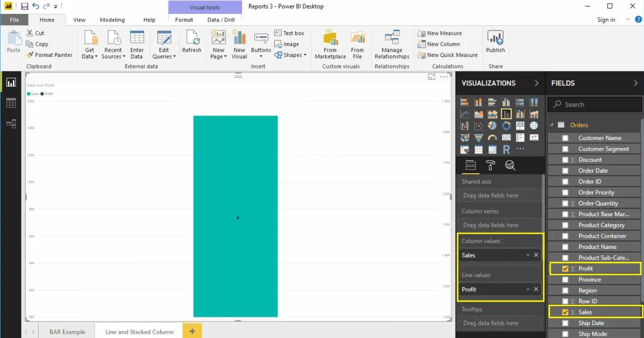This screenshot has width=644, height=338.
Task: Open the Profit dropdown under Line values
Action: pos(528,289)
